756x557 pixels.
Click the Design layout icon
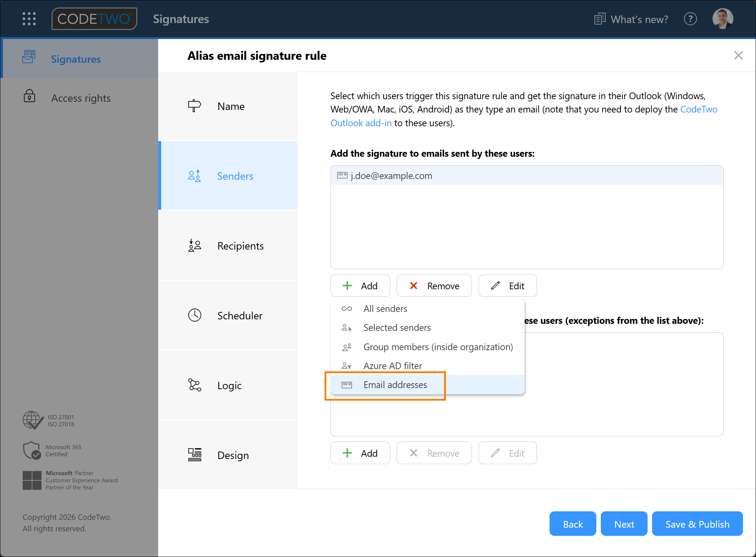[x=195, y=455]
